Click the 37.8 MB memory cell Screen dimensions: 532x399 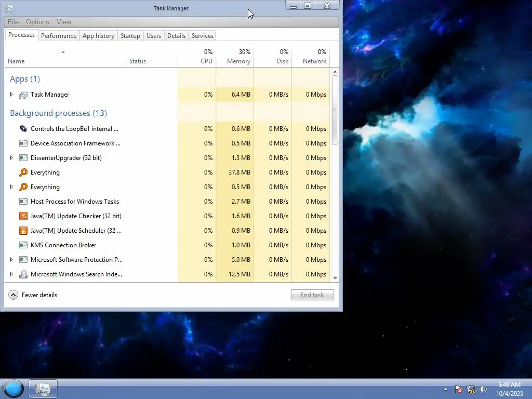(x=235, y=172)
